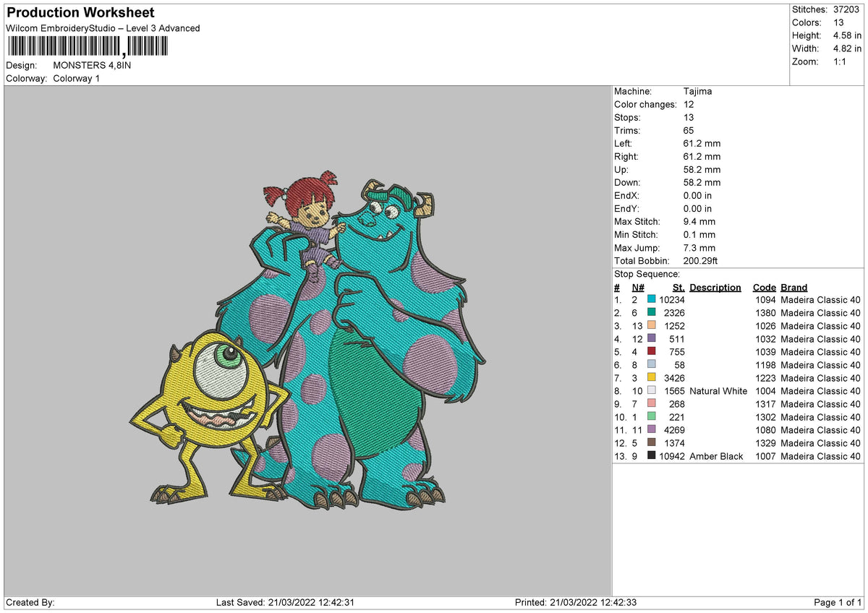
Task: Click the Amber Black swatch, code 1007
Action: (x=652, y=455)
